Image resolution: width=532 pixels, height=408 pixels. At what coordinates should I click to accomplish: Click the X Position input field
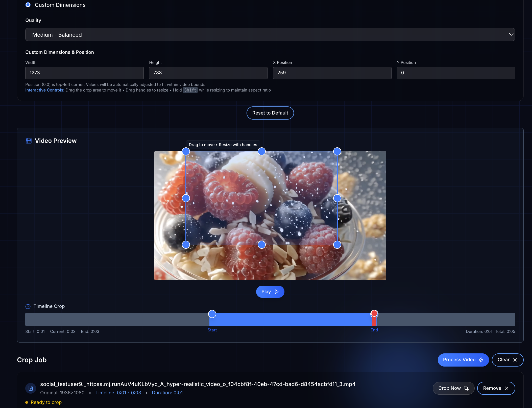click(x=332, y=73)
